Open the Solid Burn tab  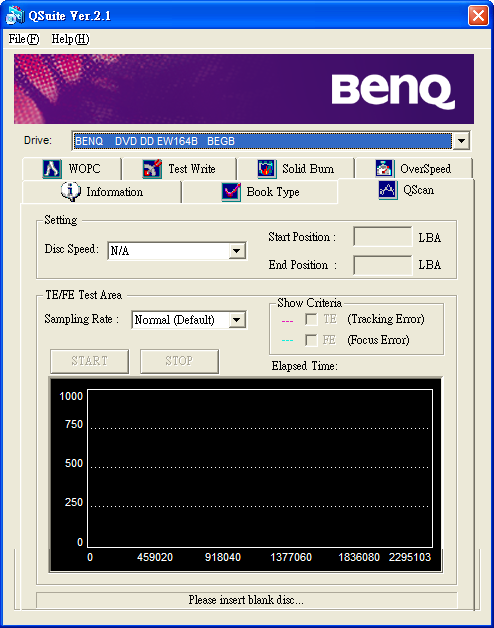(x=296, y=169)
